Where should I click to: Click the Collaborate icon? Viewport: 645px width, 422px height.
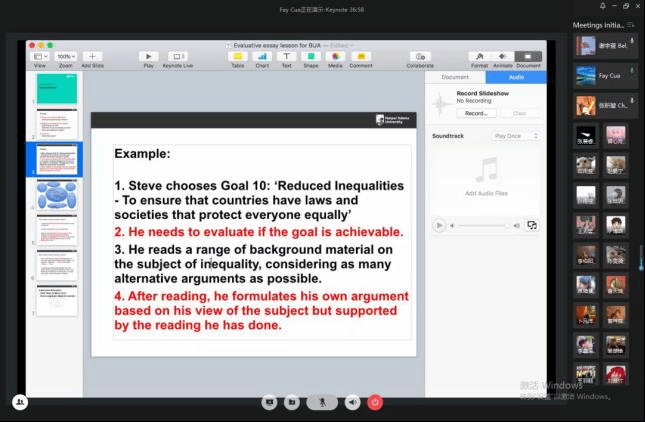click(420, 57)
